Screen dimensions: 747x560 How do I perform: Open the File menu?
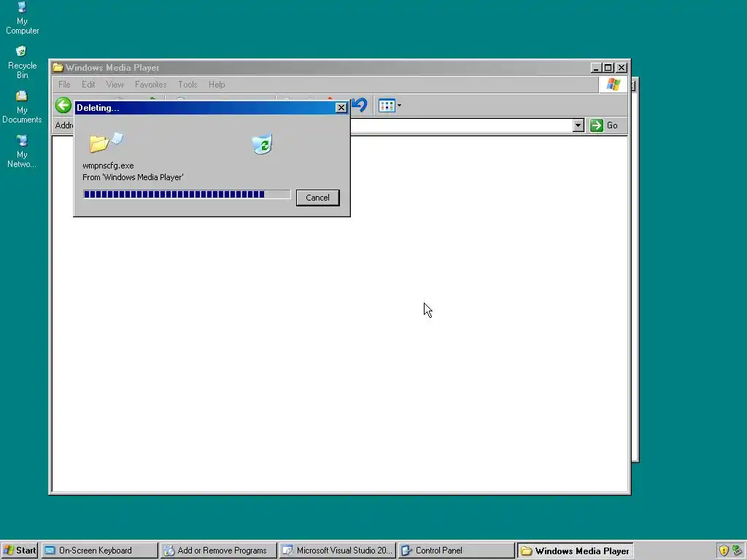[64, 85]
